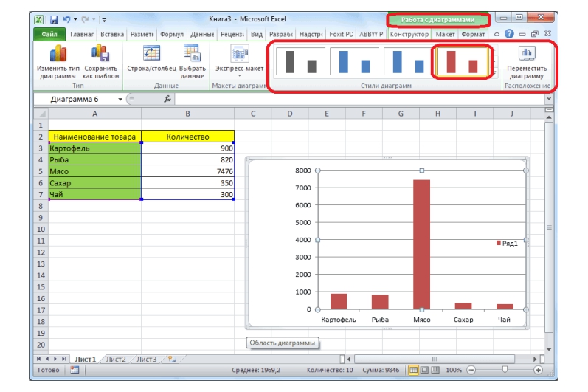Switch to the Лист2 sheet tab

116,360
